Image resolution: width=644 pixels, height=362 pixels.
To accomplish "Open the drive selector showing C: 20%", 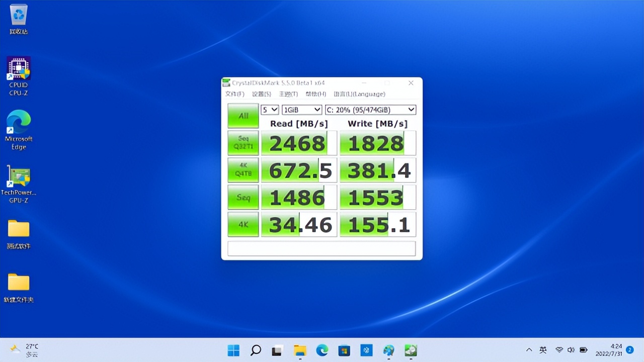I will [x=370, y=110].
